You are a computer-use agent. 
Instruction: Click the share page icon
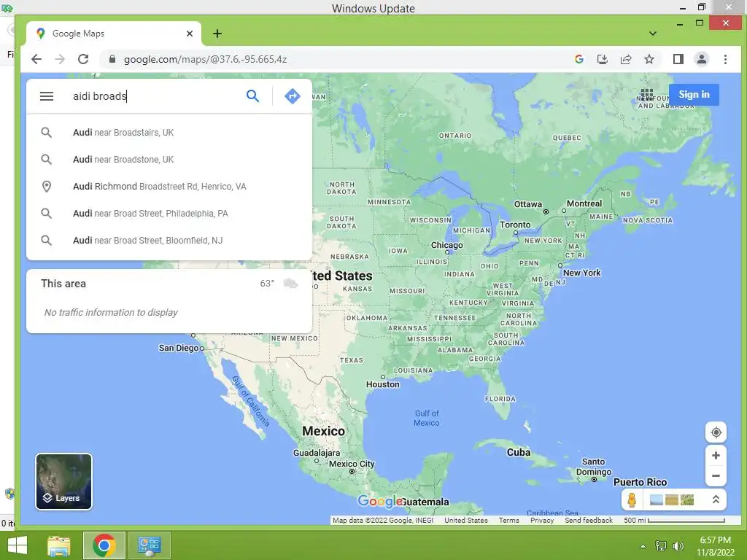pyautogui.click(x=625, y=59)
